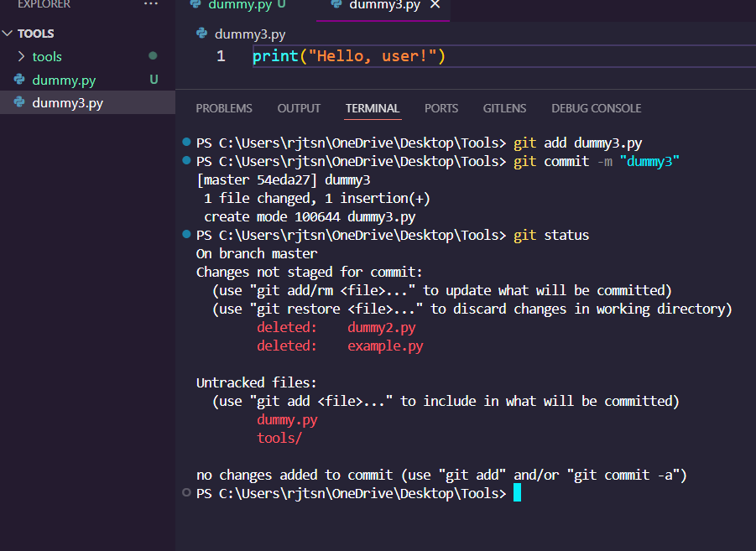
Task: Click the Python icon in the breadcrumb bar
Action: click(201, 34)
